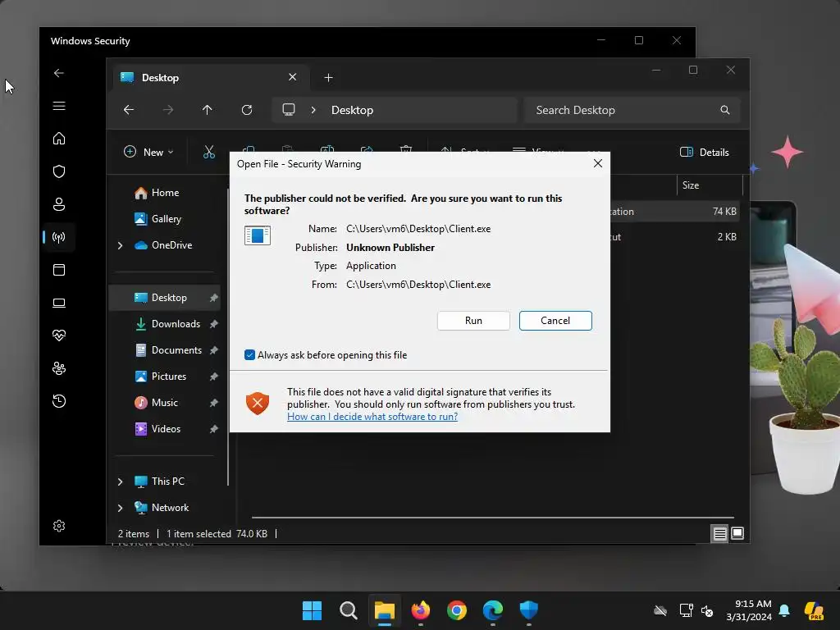
Task: Add a new Explorer tab
Action: (328, 78)
